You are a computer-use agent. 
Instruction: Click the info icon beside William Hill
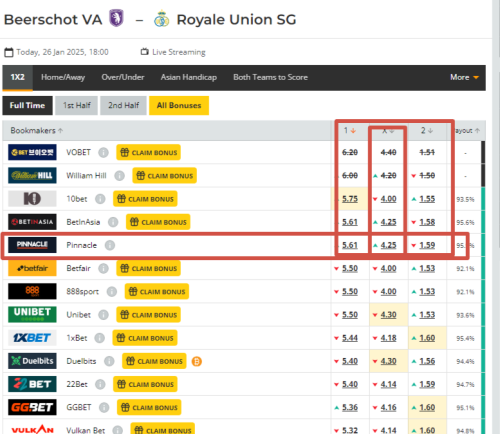tap(119, 176)
